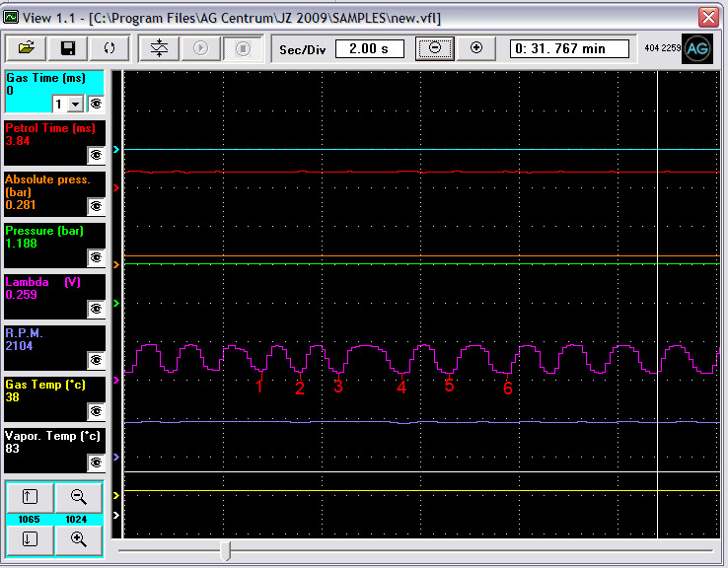Click the refresh arrows toolbar button

tap(109, 48)
